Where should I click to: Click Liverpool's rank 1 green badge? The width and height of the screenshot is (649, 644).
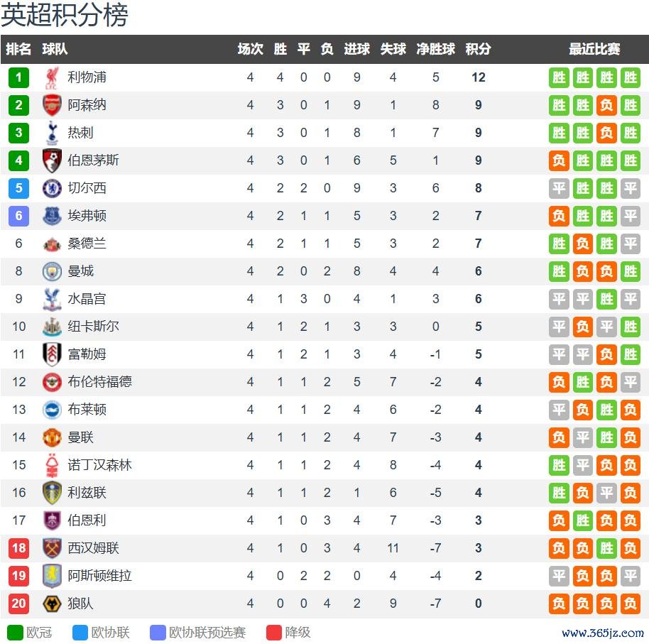click(x=18, y=77)
